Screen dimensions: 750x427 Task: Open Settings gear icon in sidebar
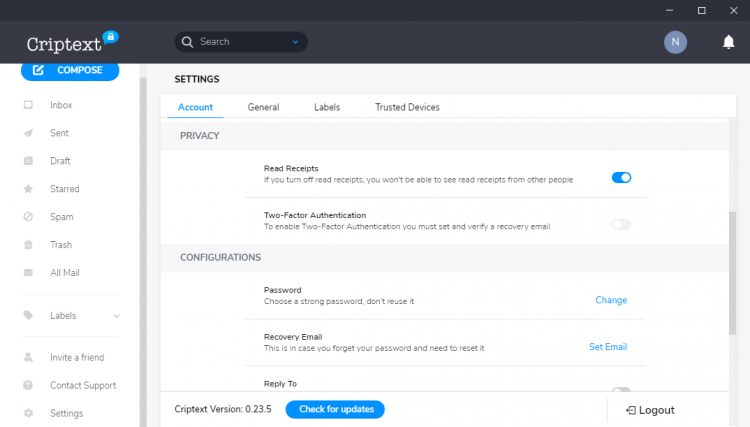click(x=28, y=413)
